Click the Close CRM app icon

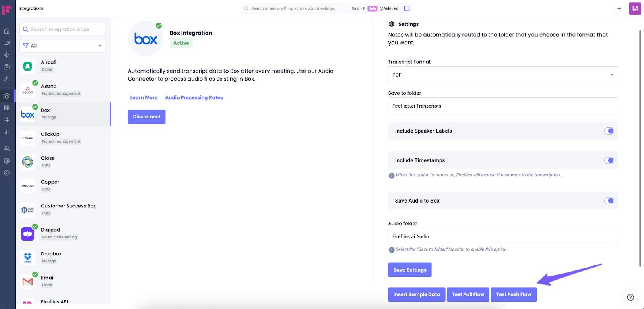[x=27, y=162]
